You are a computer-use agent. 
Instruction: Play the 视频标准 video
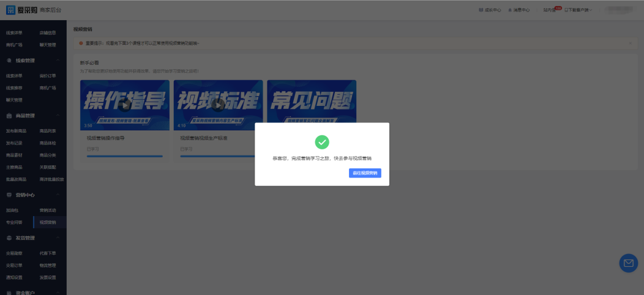point(218,104)
